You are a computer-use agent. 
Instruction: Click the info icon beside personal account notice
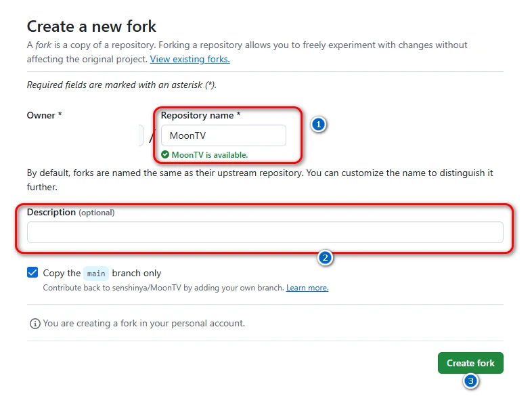pos(35,324)
